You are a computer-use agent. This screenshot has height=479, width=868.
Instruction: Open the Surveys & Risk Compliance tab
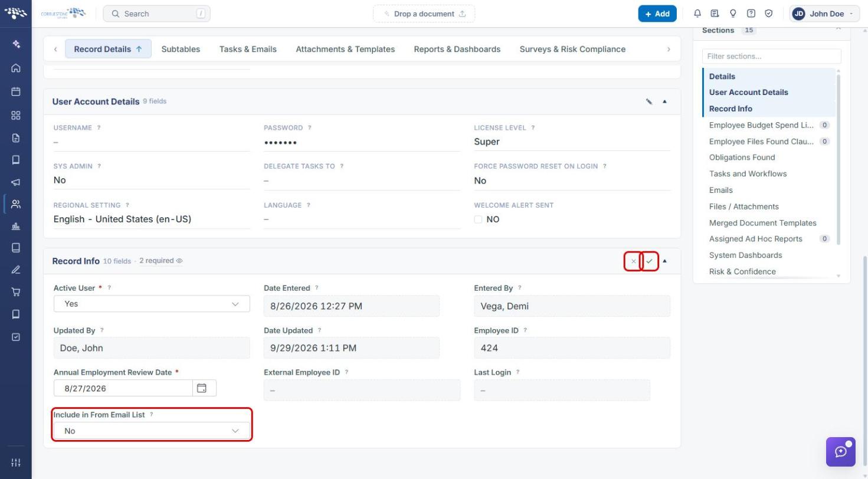(x=572, y=49)
